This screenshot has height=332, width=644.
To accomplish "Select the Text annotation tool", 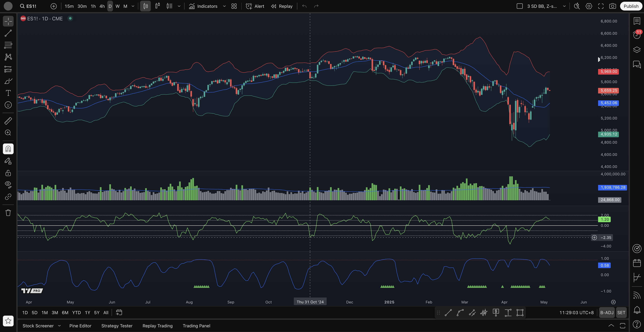I will click(8, 93).
